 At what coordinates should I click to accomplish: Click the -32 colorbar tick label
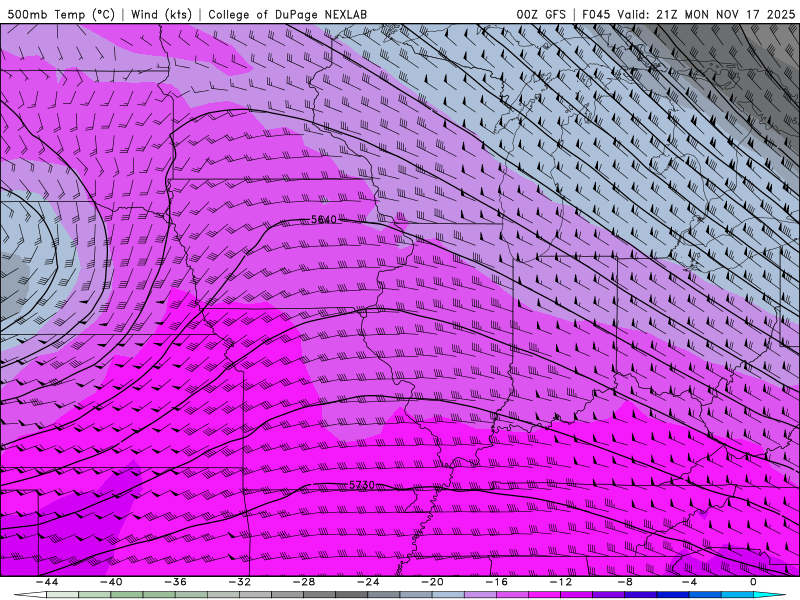[x=240, y=582]
